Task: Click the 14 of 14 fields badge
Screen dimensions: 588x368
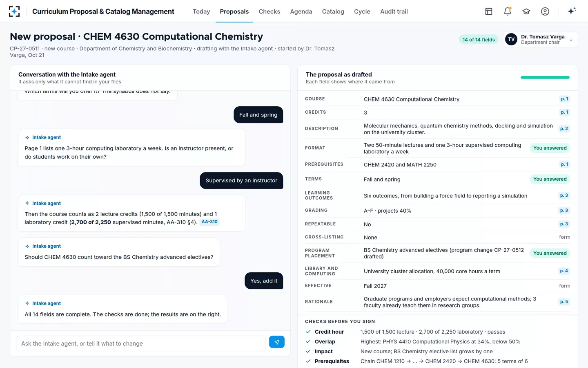Action: coord(479,40)
